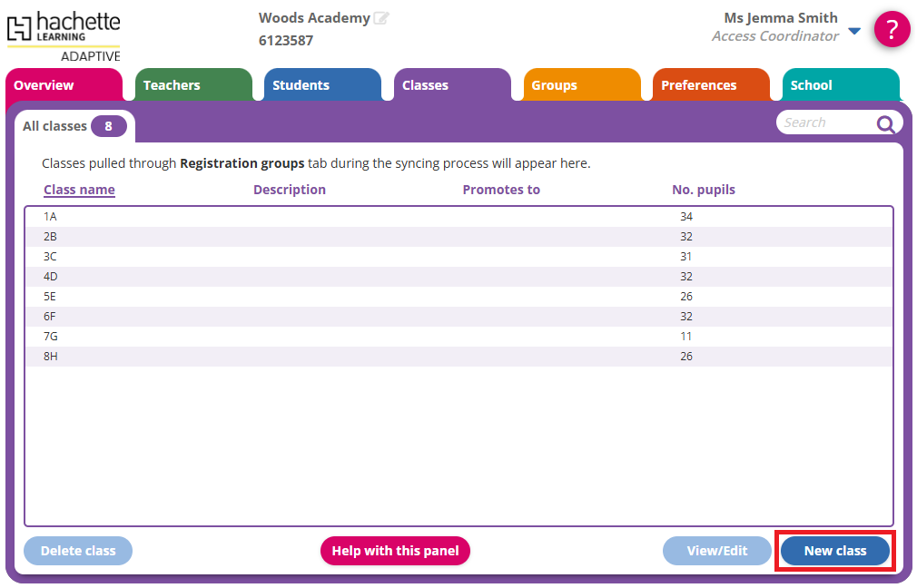
Task: Click the search magnifying glass icon
Action: tap(886, 124)
